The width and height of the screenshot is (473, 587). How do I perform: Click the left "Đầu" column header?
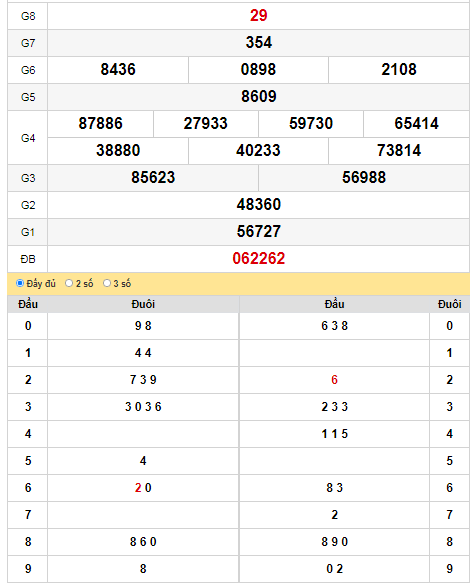[x=28, y=304]
